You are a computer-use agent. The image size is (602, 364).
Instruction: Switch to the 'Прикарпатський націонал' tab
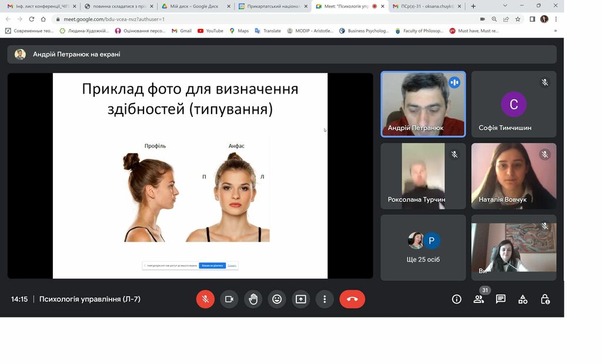tap(269, 6)
